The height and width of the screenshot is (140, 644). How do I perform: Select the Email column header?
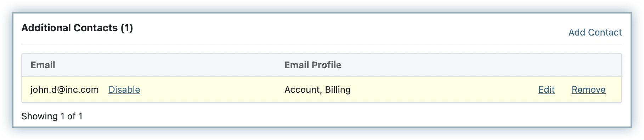point(43,65)
